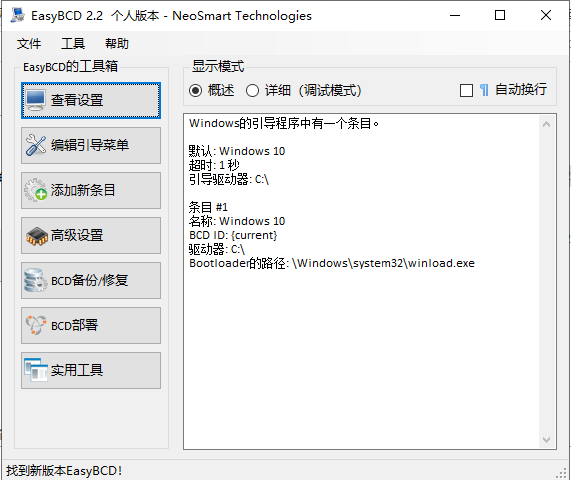Image resolution: width=571 pixels, height=480 pixels.
Task: Click the windows icon on 实用工具
Action: point(36,370)
